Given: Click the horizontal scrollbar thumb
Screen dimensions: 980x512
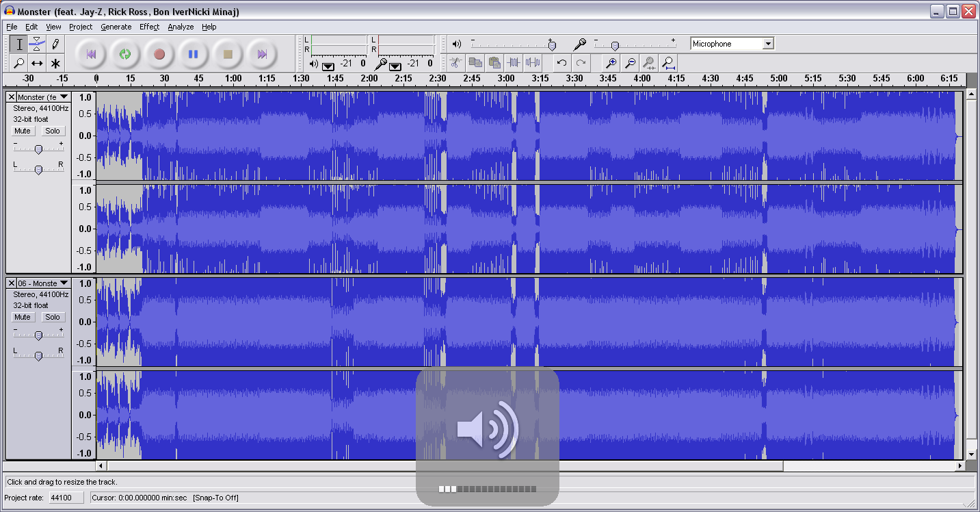Looking at the screenshot, I should [x=445, y=466].
